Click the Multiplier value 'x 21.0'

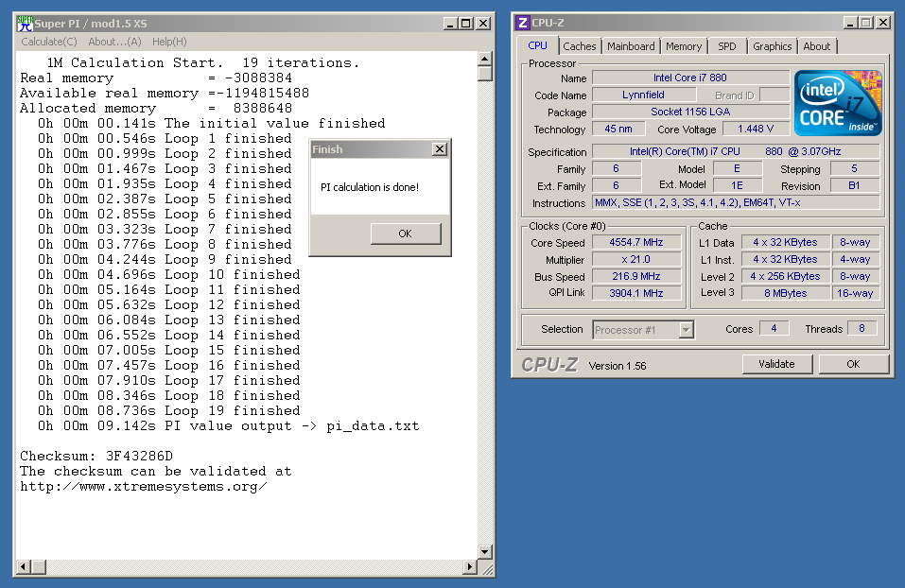point(636,260)
